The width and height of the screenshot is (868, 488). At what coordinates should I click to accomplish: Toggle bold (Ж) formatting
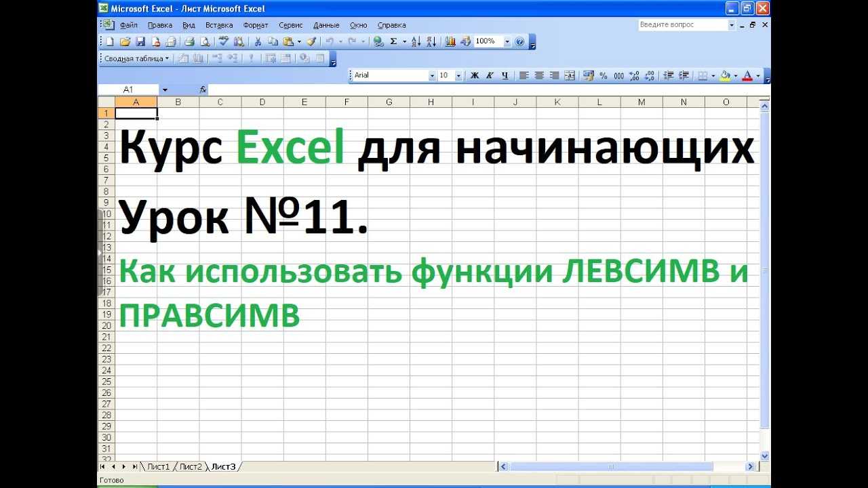pos(475,76)
